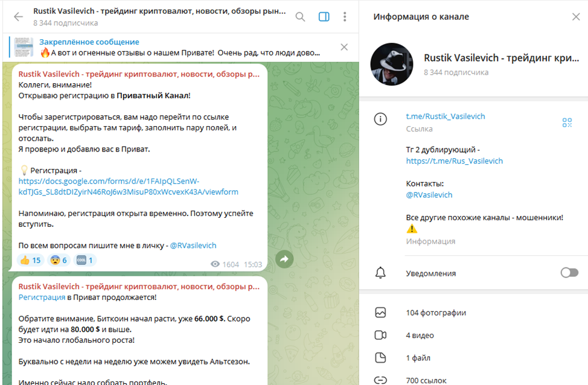Click the 'Информация о канале' panel title

(x=421, y=16)
